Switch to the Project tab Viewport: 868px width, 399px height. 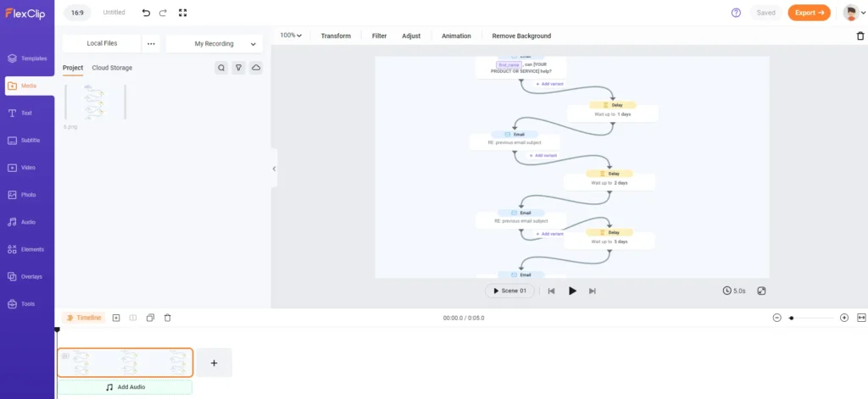pos(73,68)
